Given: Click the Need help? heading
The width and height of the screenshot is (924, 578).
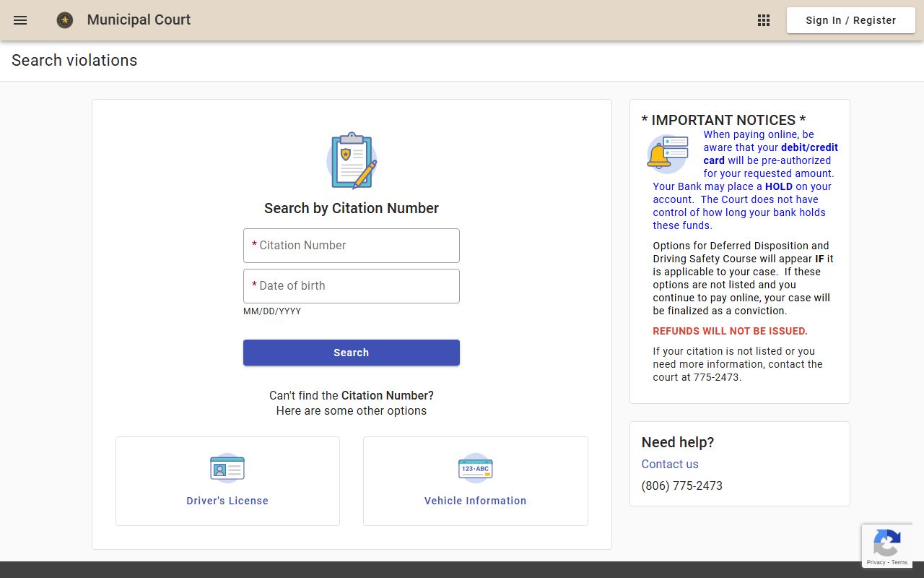Looking at the screenshot, I should coord(678,442).
